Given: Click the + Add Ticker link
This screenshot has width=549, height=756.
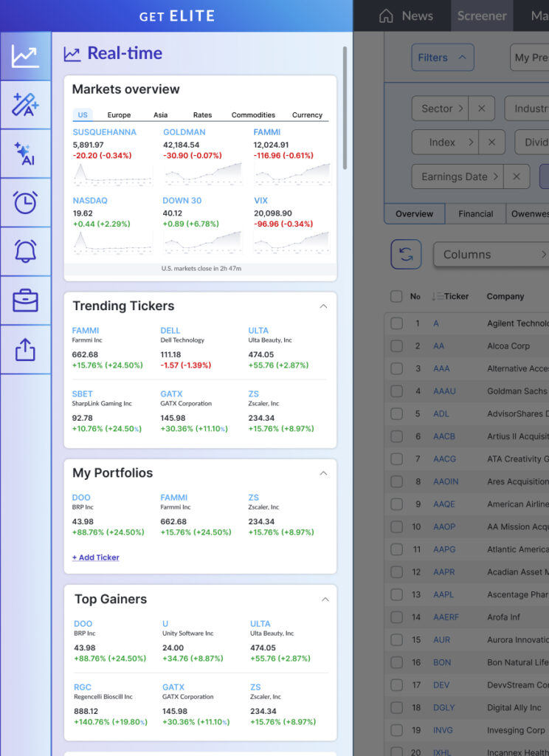Looking at the screenshot, I should tap(95, 557).
